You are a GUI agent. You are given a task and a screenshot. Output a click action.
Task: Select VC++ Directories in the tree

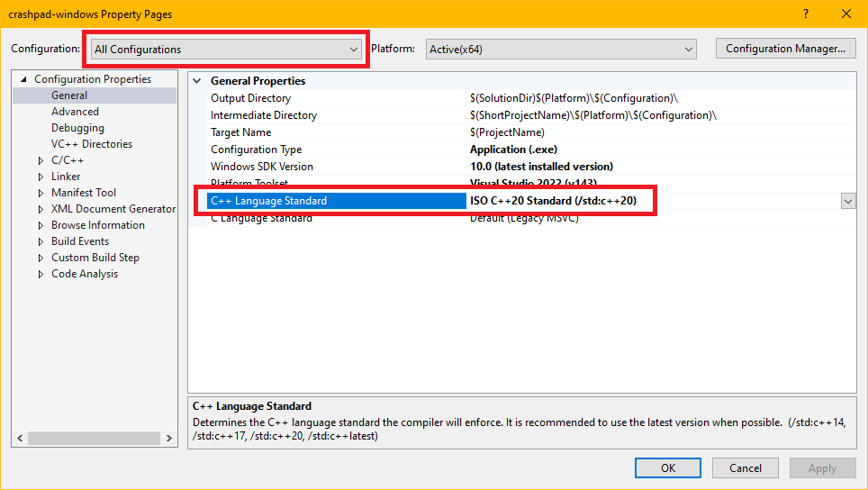[91, 144]
